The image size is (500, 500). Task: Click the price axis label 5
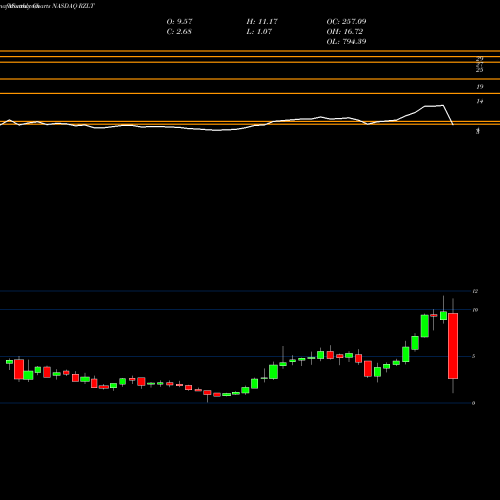pyautogui.click(x=474, y=356)
